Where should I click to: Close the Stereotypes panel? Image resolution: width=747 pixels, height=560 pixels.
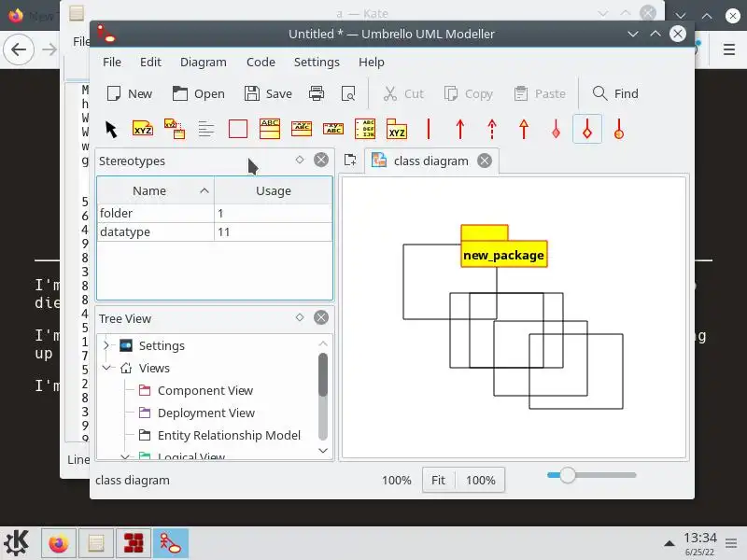click(x=321, y=160)
